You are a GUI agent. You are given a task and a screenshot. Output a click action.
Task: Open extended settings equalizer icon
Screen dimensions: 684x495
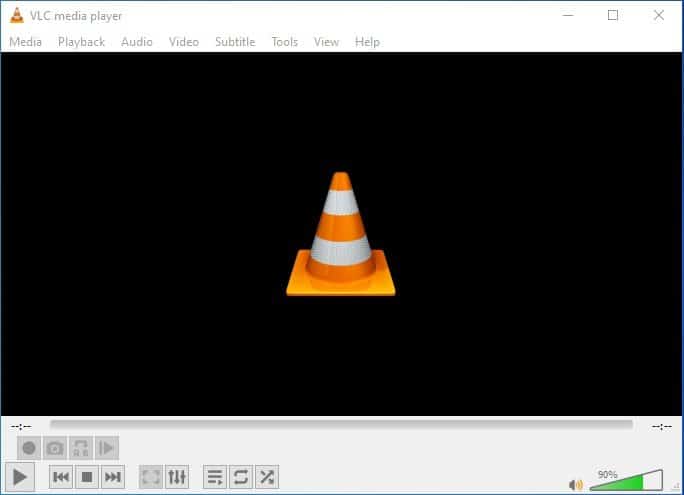(x=177, y=477)
